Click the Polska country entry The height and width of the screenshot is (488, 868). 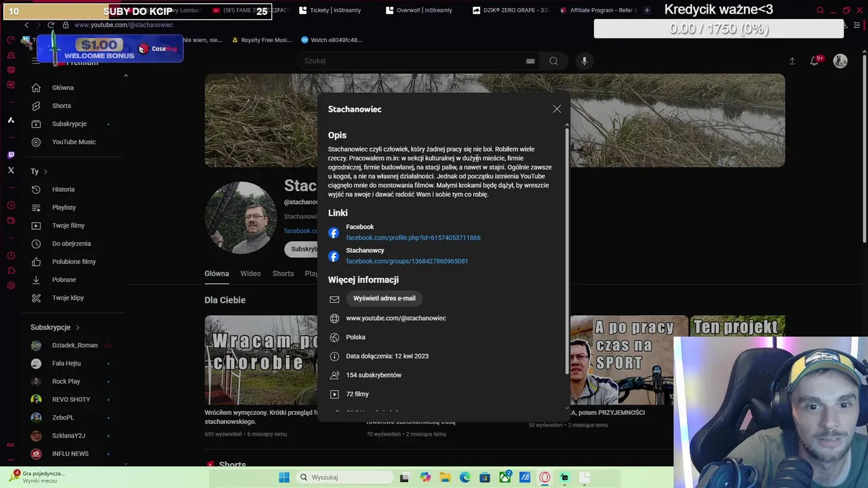[355, 337]
